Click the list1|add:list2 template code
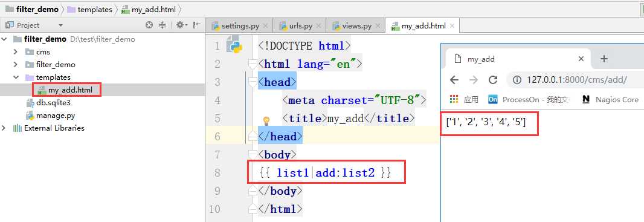This screenshot has width=644, height=222. pos(326,172)
